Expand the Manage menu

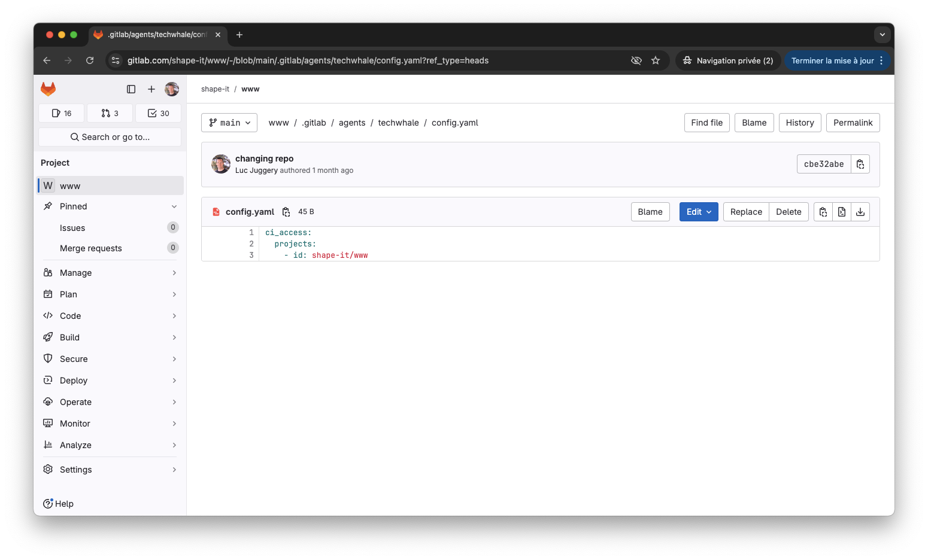click(110, 273)
